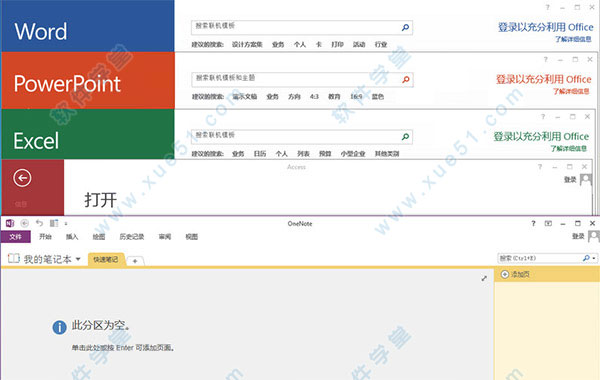Click Excel suggested search 日历
This screenshot has width=600, height=380.
[x=260, y=153]
